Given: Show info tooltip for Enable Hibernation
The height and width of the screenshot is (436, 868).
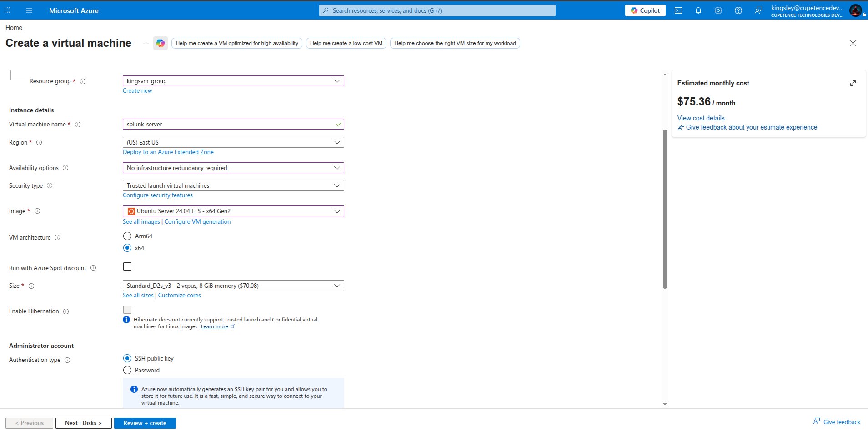Looking at the screenshot, I should pyautogui.click(x=66, y=311).
